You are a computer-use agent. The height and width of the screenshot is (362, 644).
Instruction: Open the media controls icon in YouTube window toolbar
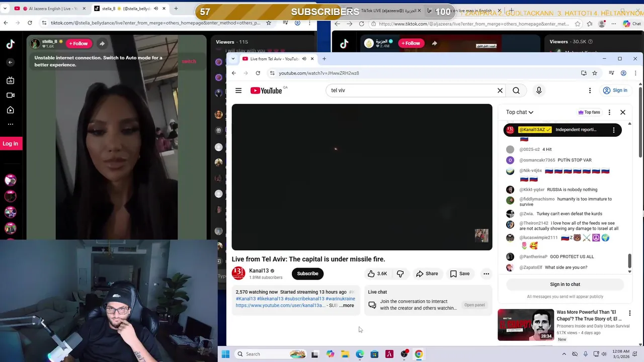pyautogui.click(x=611, y=73)
